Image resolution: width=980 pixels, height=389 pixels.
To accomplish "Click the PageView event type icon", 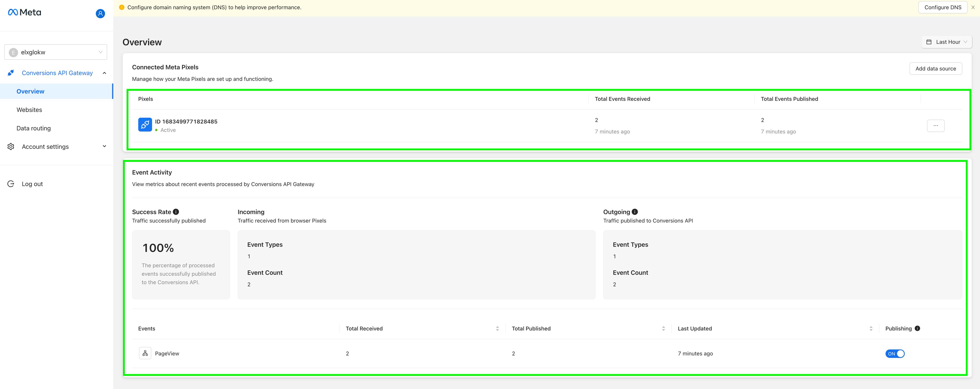I will coord(145,353).
